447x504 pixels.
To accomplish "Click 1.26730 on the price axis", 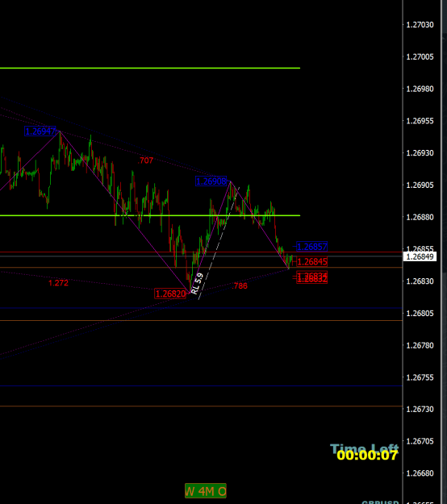I will click(x=420, y=409).
